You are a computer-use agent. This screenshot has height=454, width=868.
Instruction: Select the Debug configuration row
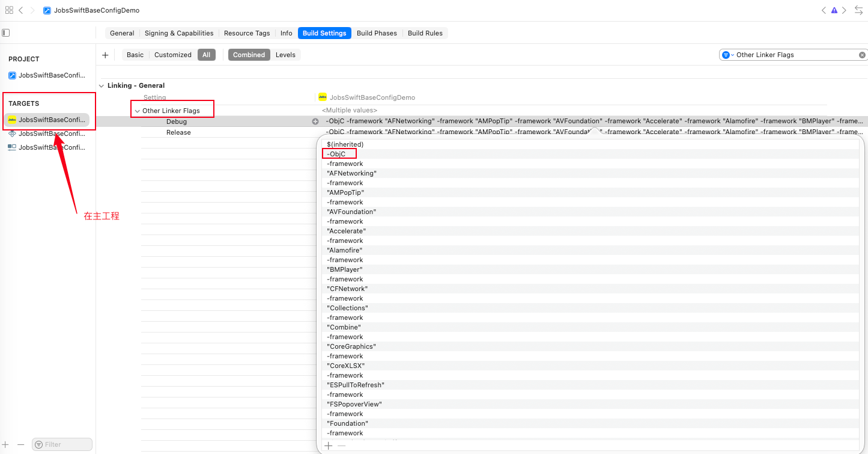[x=177, y=121]
